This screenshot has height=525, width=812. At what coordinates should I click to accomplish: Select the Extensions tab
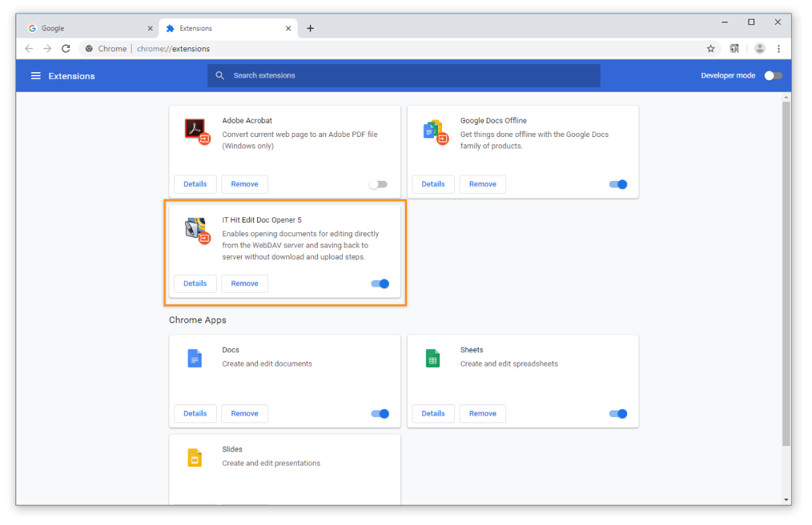pos(228,28)
